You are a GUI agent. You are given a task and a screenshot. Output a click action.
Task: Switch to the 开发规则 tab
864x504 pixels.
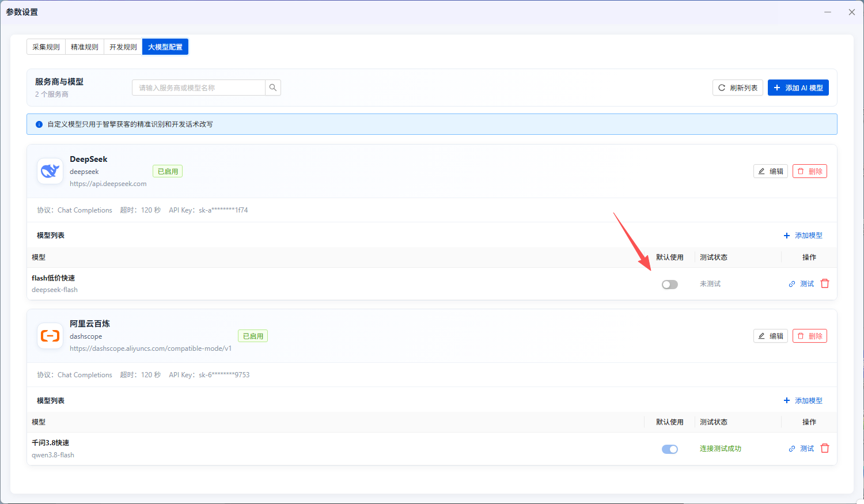pos(123,47)
